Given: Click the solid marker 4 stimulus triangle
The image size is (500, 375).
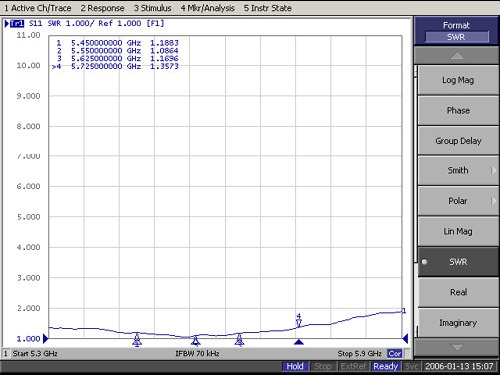Looking at the screenshot, I should 299,342.
